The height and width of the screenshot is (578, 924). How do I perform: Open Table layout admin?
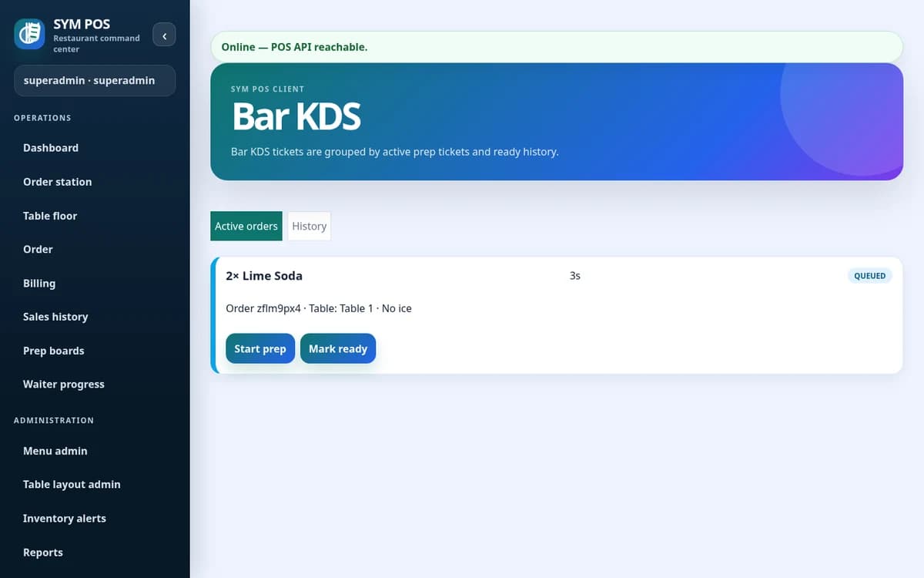[x=95, y=484]
